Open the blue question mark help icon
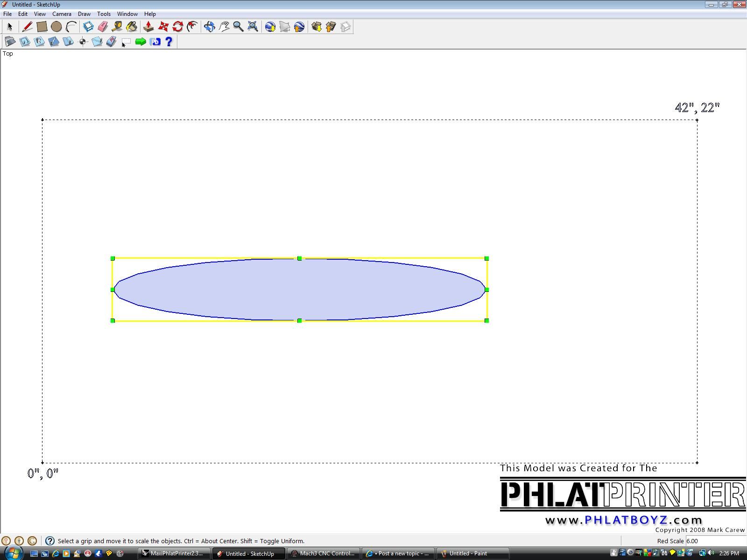747x560 pixels. [x=169, y=42]
